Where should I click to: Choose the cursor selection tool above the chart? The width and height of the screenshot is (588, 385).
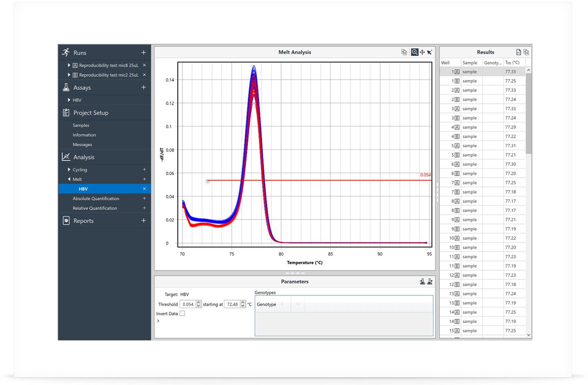point(429,52)
